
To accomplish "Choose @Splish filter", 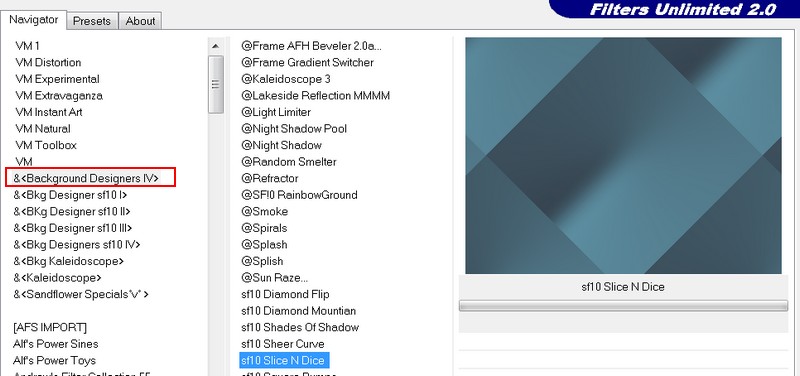I will (x=262, y=261).
